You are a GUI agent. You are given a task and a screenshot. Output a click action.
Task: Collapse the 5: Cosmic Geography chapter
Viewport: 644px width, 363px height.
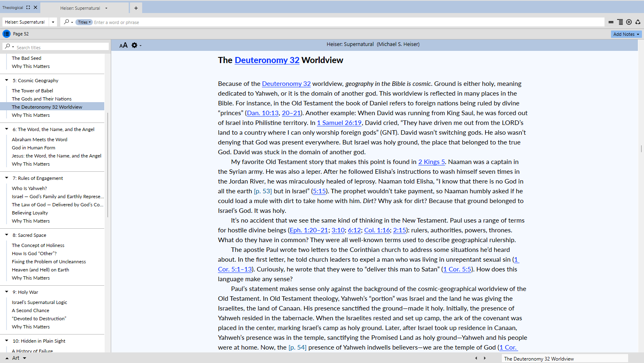click(7, 81)
